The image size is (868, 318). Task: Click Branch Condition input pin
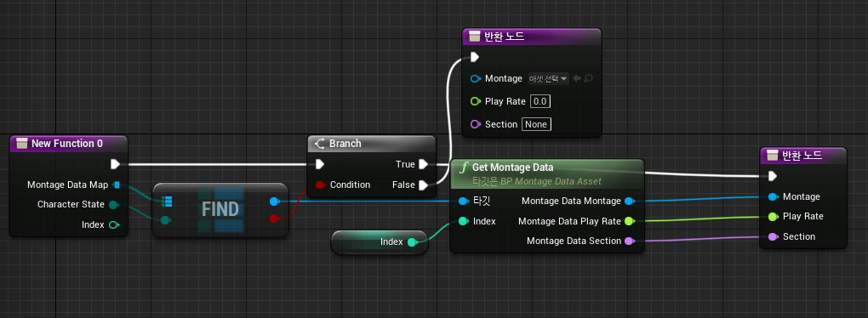click(320, 185)
